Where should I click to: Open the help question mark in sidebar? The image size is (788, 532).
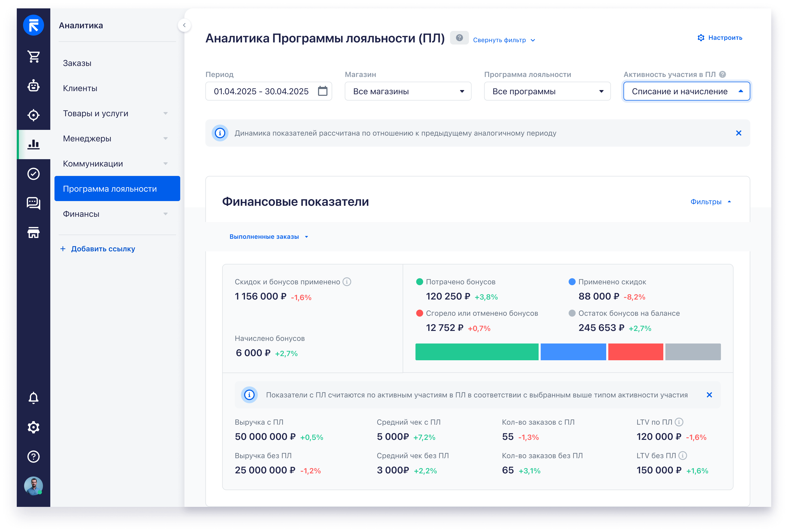coord(33,456)
